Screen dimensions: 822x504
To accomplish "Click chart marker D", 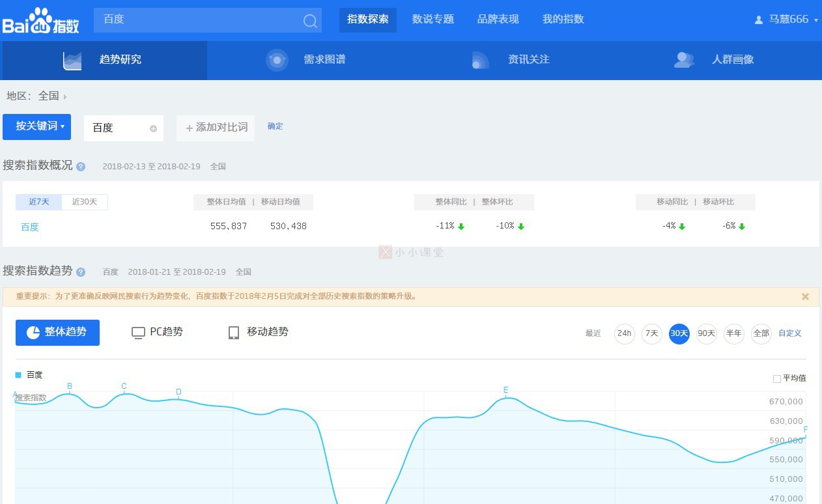I will click(178, 392).
